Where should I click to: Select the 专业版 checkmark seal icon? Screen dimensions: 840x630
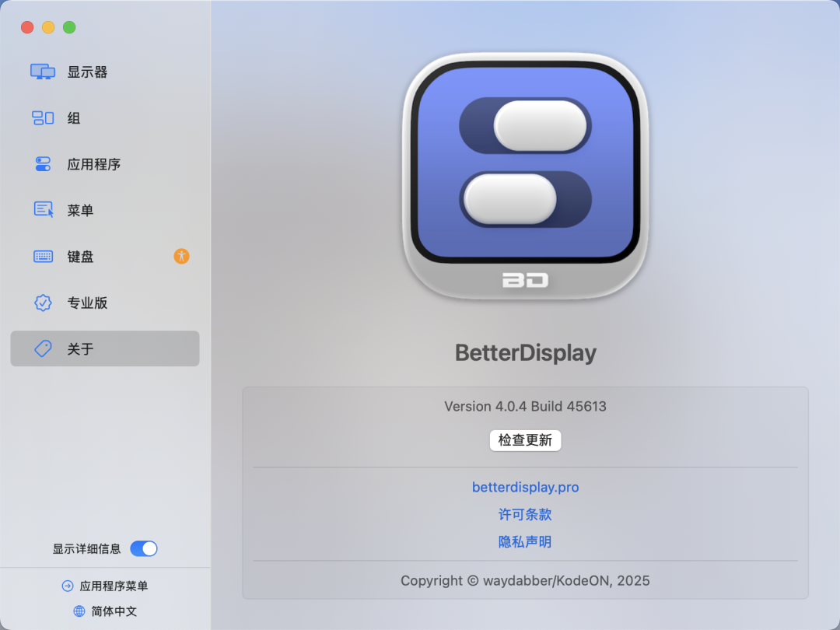[43, 303]
